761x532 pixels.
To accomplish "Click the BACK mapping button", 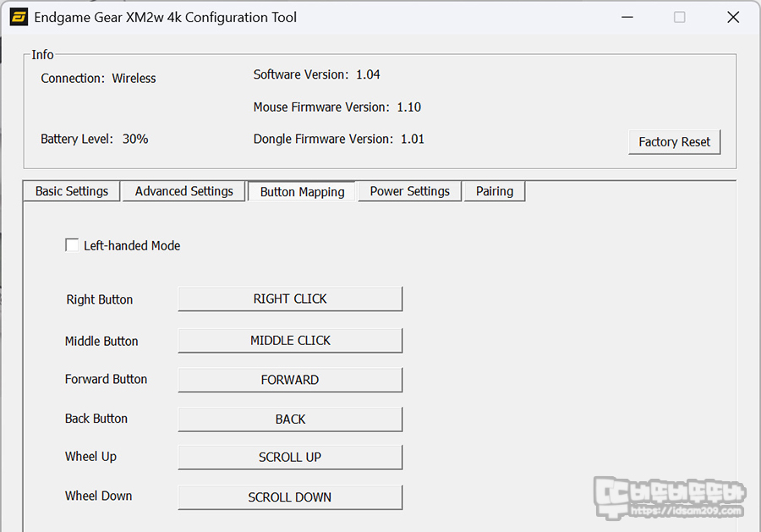I will click(290, 419).
